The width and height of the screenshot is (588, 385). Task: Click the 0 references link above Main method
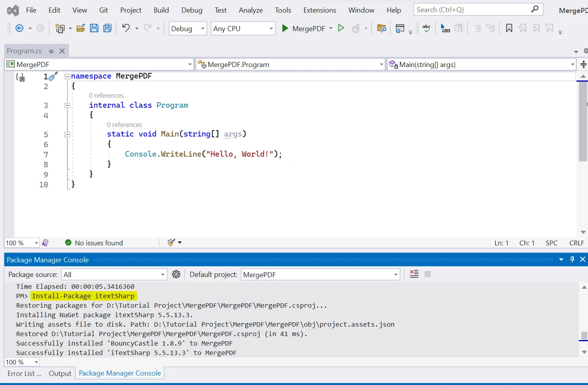tap(125, 125)
